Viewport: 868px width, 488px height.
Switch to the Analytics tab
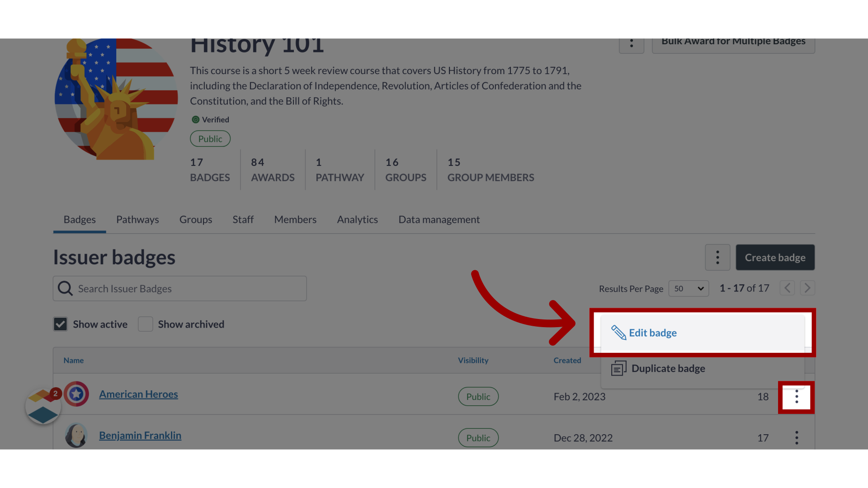click(x=357, y=219)
